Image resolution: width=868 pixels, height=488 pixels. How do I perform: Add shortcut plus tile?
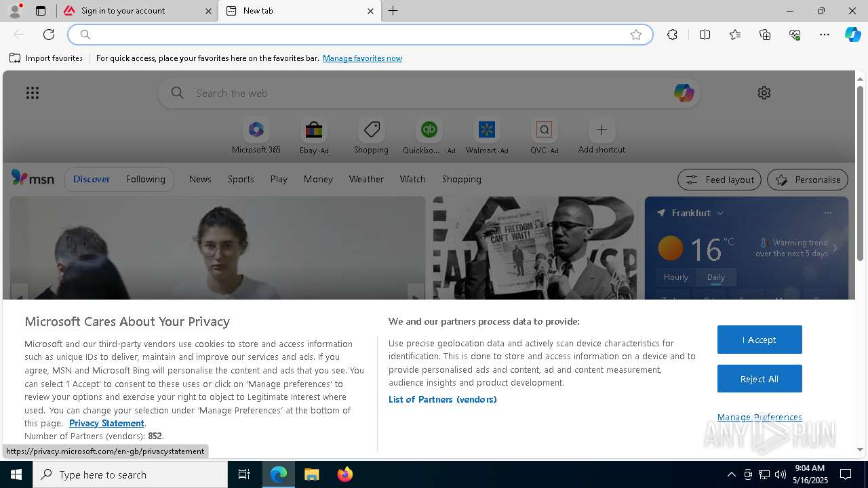[601, 136]
